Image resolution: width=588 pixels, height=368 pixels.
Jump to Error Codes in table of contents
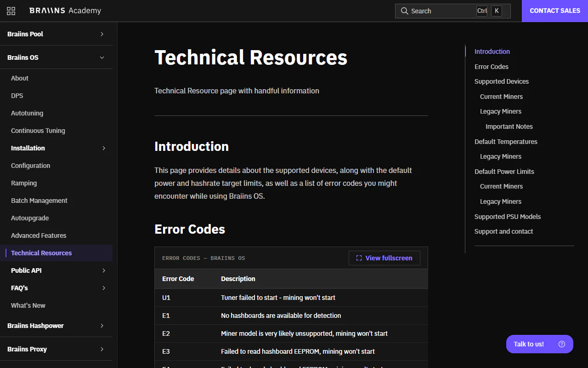(492, 67)
